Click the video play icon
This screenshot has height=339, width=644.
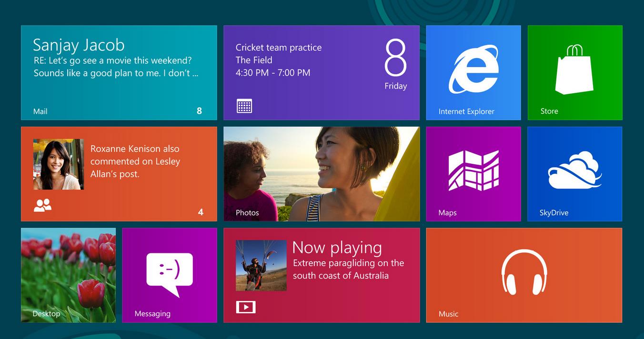click(246, 307)
